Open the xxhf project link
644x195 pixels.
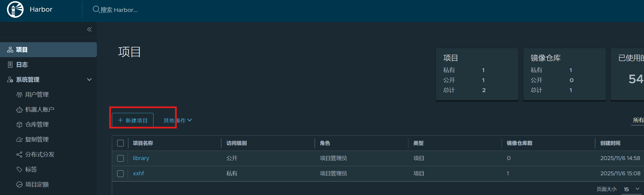(x=139, y=173)
